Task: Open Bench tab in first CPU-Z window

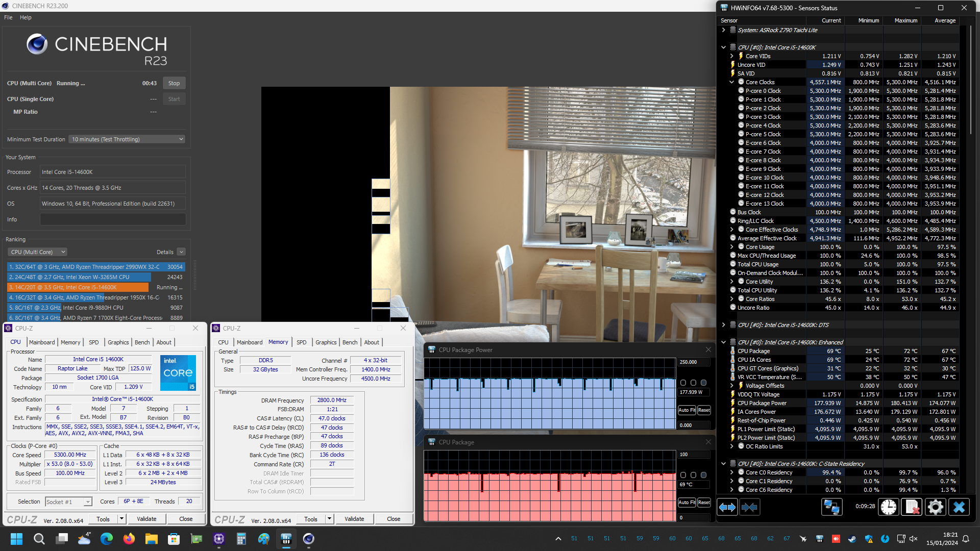Action: [142, 342]
